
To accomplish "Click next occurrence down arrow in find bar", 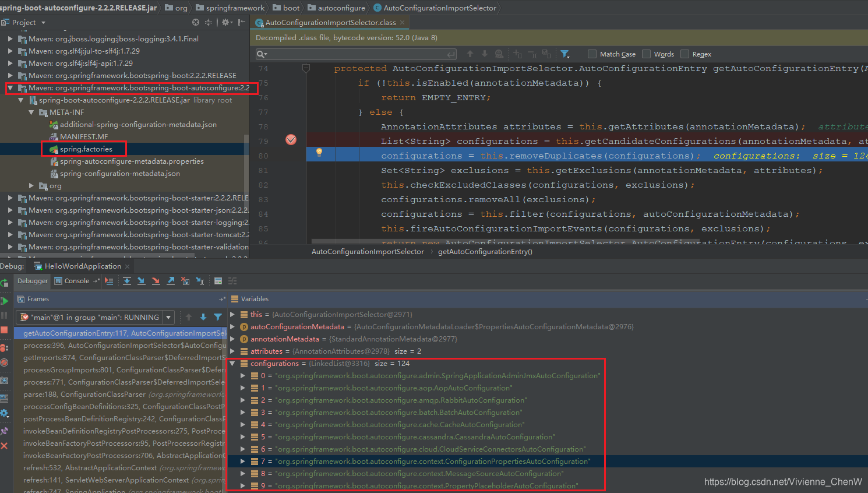I will point(484,54).
